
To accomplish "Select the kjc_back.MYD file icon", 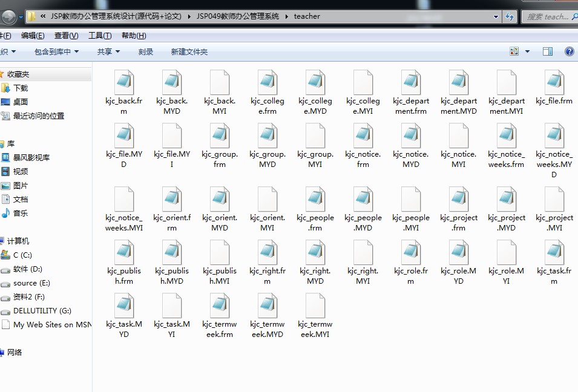I will [172, 82].
